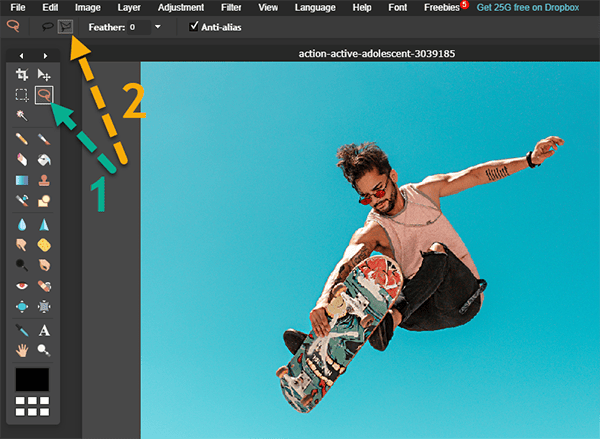Select the Type tool
Viewport: 600px width, 439px height.
click(x=44, y=330)
